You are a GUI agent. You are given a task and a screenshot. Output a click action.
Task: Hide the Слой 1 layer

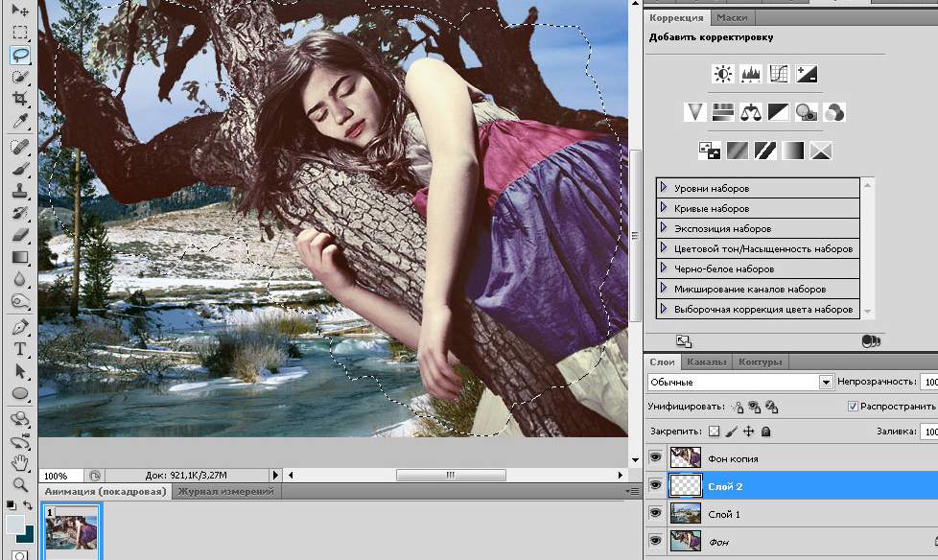(655, 513)
